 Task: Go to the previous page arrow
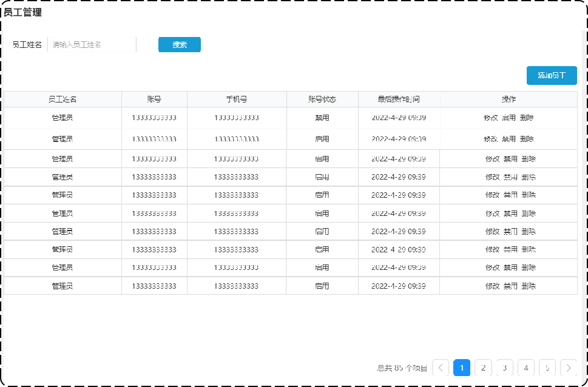[441, 368]
